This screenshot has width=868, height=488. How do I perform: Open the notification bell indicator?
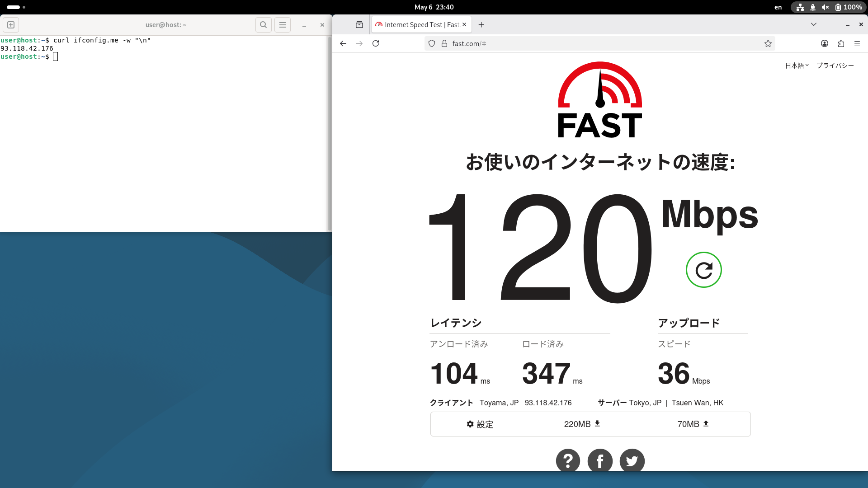pos(813,7)
